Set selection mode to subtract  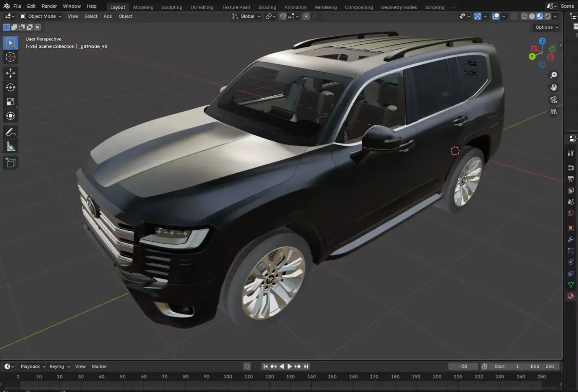point(22,27)
